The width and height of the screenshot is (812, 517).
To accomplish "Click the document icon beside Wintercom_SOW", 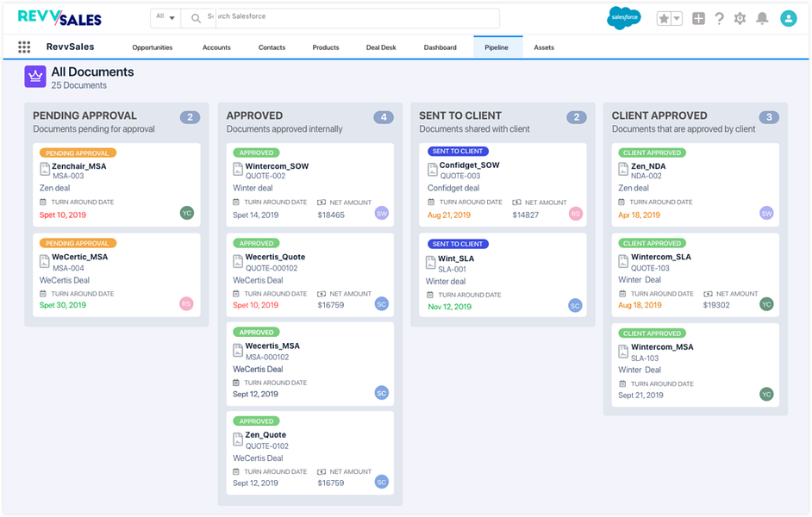I will (x=238, y=169).
